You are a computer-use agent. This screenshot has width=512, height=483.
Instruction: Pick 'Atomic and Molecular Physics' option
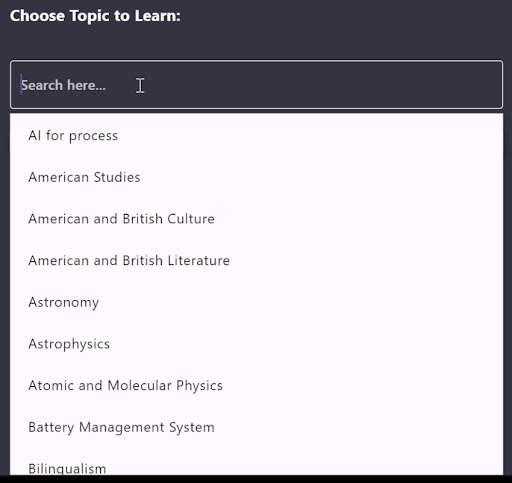pyautogui.click(x=256, y=386)
